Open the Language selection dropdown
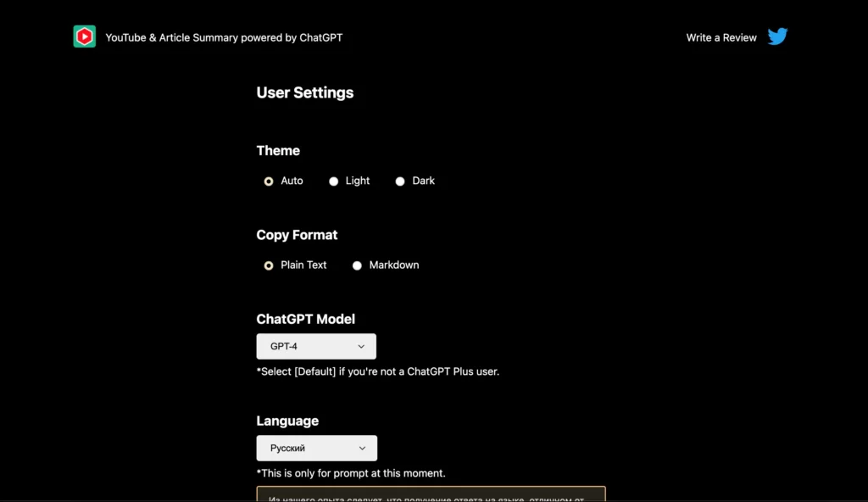868x502 pixels. click(x=316, y=448)
